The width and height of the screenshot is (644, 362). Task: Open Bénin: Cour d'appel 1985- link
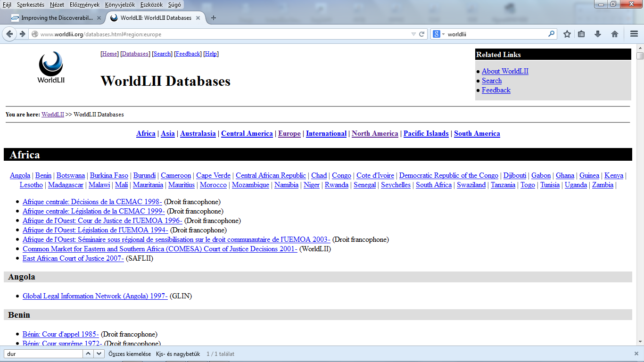click(61, 334)
